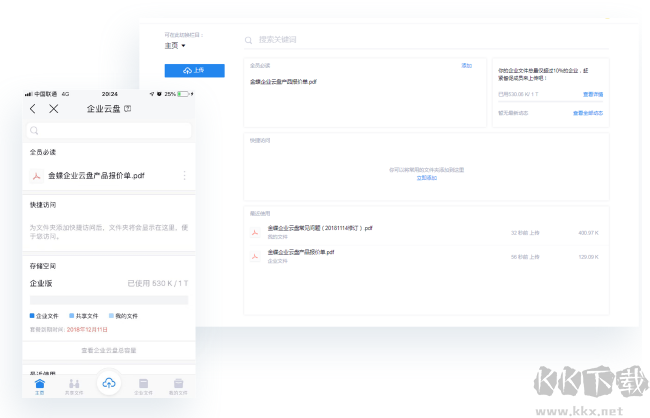This screenshot has width=650, height=418.
Task: Open more options for 金蝶企业云盘产品报价单.pdf on mobile
Action: [x=184, y=176]
